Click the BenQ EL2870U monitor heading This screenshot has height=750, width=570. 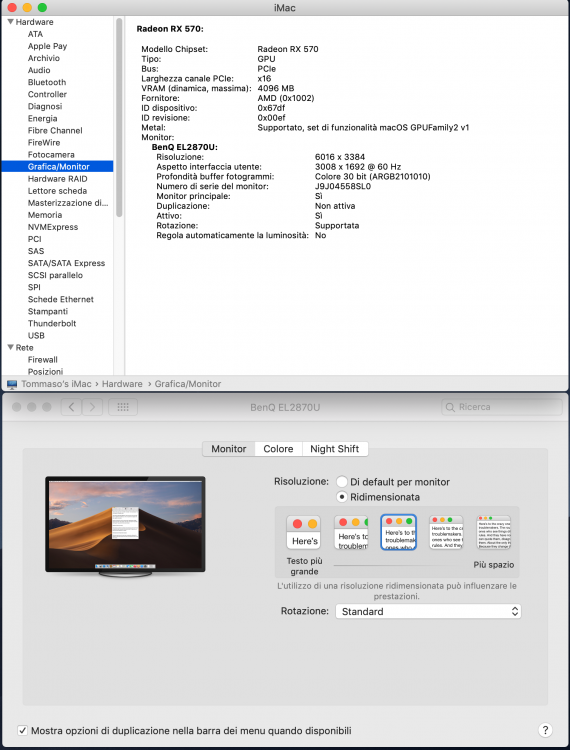pyautogui.click(x=185, y=147)
